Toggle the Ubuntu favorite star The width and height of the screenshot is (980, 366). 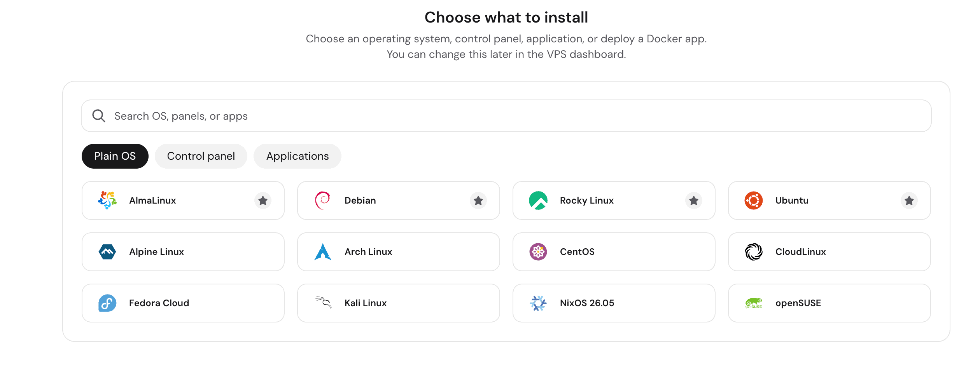[909, 200]
